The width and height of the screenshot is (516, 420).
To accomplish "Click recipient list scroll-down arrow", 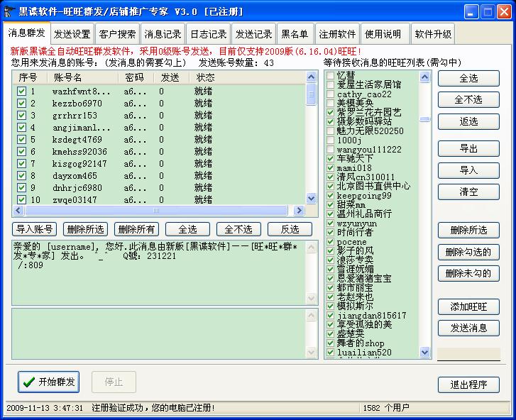I will 425,353.
